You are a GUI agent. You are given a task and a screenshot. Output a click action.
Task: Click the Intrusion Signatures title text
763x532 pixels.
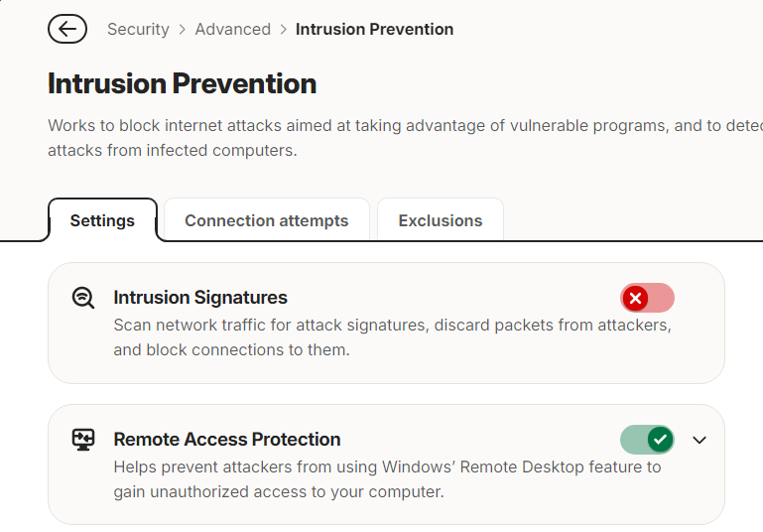200,298
